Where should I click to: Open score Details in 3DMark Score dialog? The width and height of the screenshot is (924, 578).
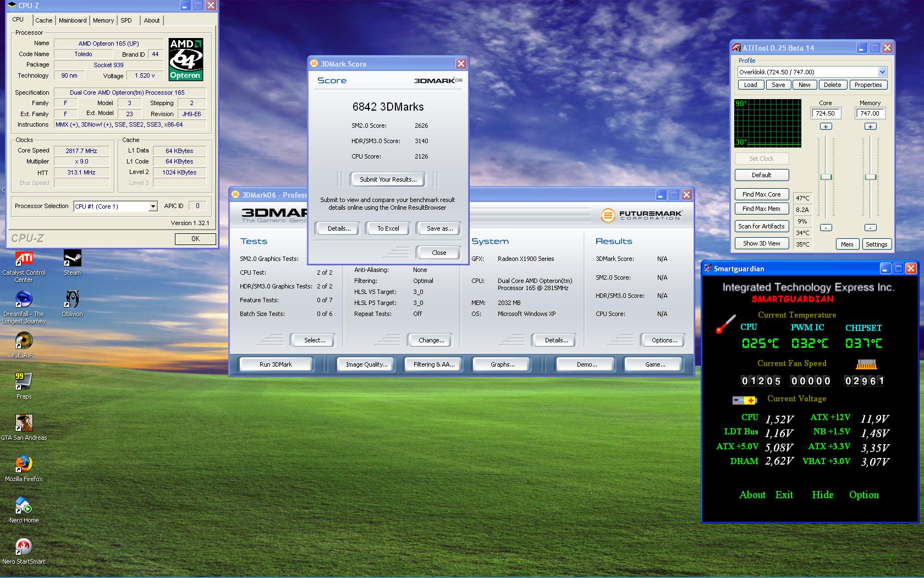pyautogui.click(x=339, y=228)
